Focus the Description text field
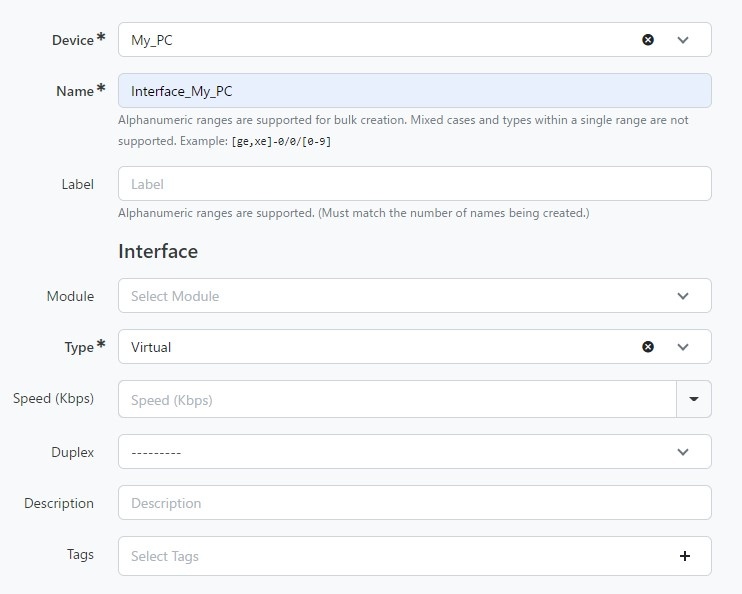The width and height of the screenshot is (742, 594). click(415, 503)
